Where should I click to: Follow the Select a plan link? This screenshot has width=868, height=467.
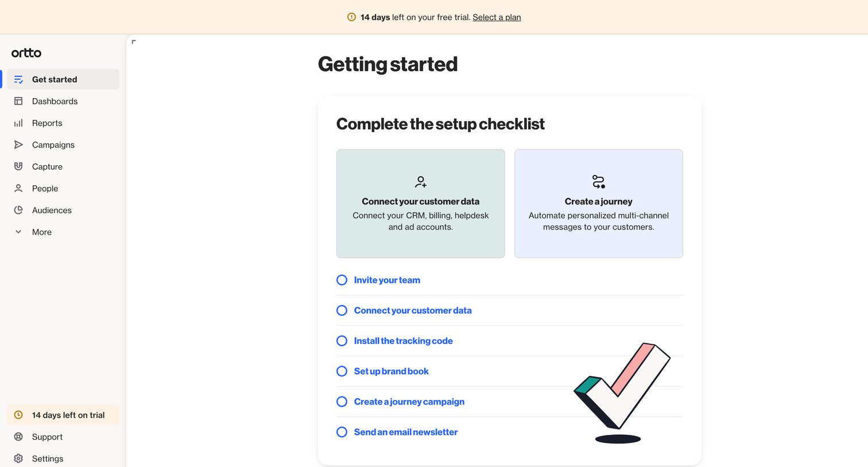coord(497,17)
